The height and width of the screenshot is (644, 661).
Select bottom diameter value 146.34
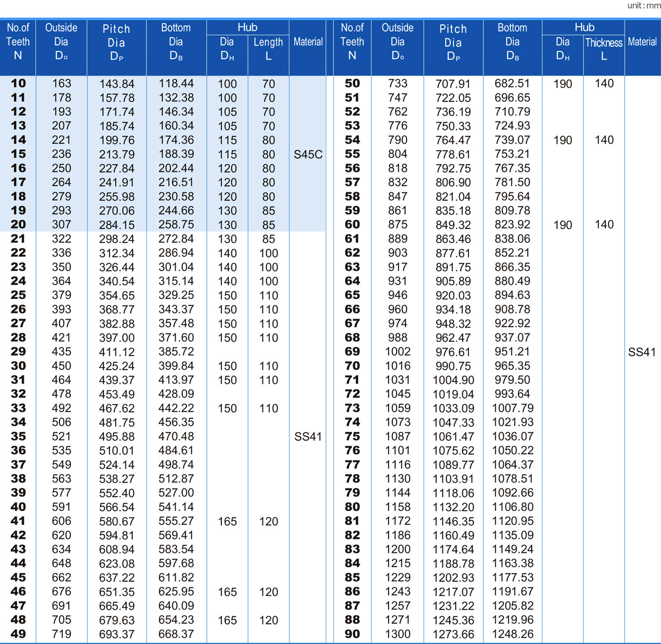pyautogui.click(x=176, y=112)
